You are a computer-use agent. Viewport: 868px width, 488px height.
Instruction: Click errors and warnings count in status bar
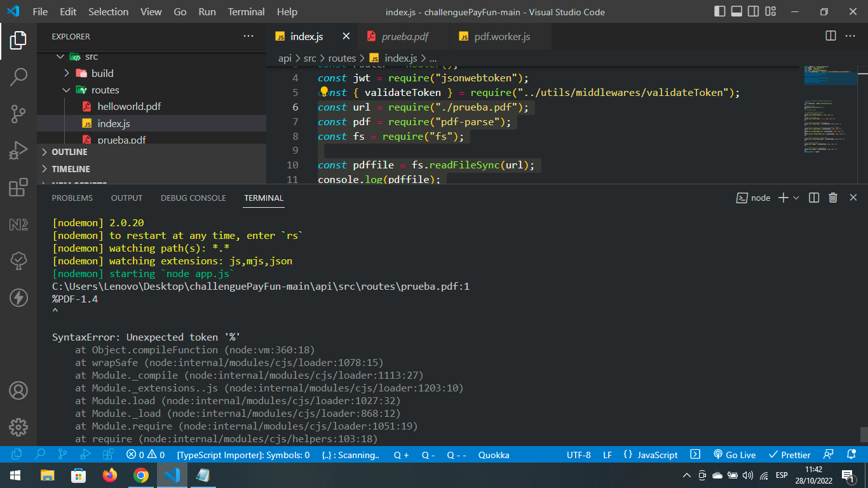coord(146,455)
